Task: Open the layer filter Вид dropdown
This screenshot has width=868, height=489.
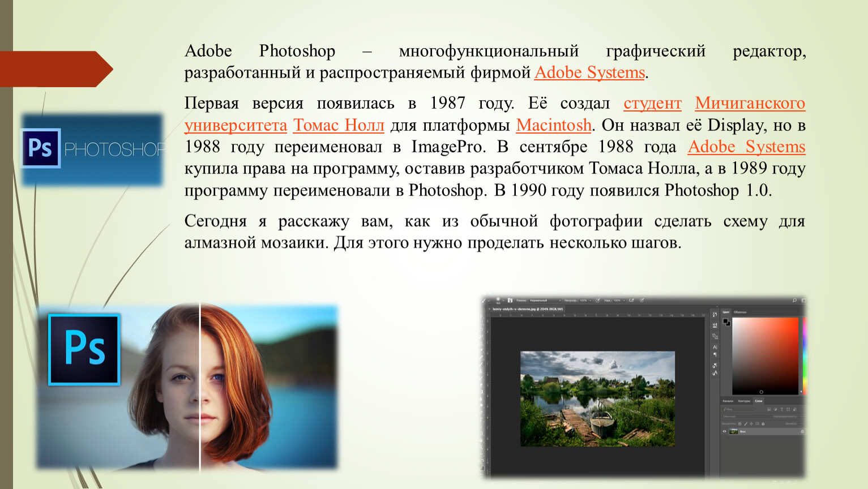Action: click(738, 409)
